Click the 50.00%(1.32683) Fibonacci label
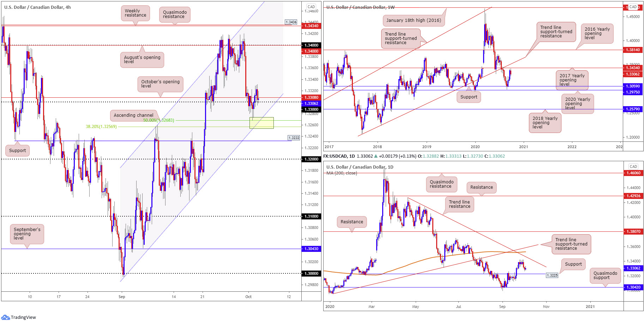 pos(158,120)
